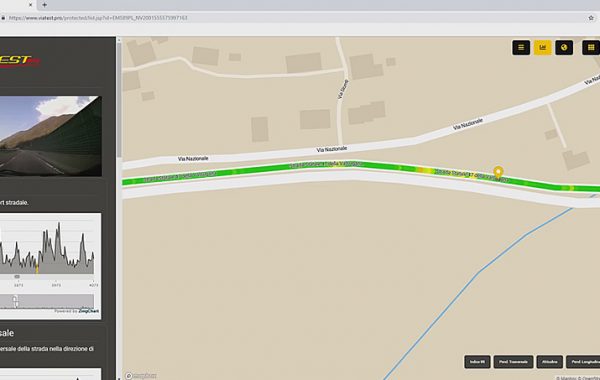Open the globe map-style button

point(564,47)
